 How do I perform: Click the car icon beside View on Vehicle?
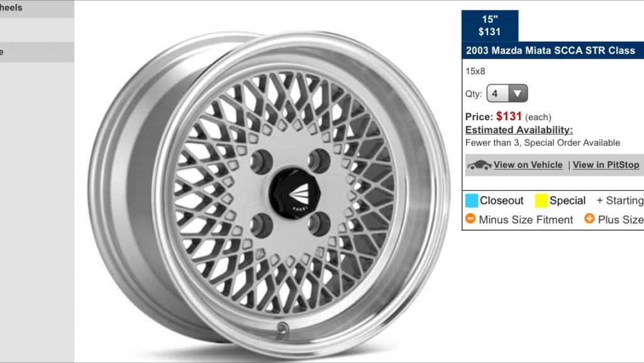click(479, 165)
